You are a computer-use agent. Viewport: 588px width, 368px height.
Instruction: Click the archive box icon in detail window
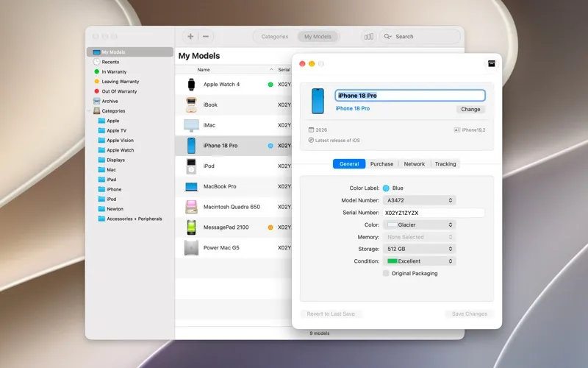pyautogui.click(x=491, y=63)
